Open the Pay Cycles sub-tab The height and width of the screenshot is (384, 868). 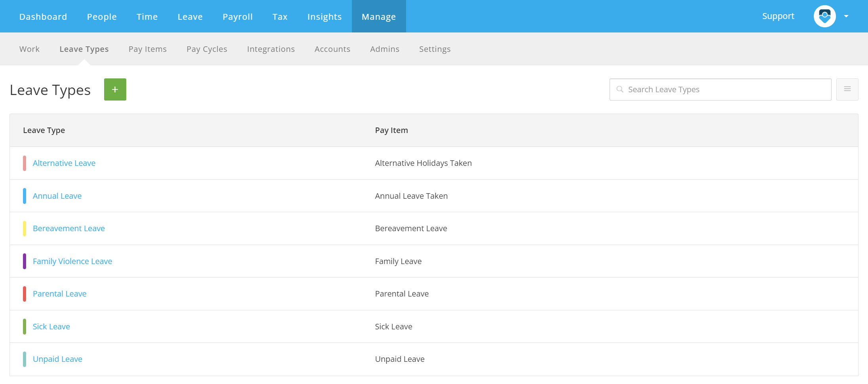tap(207, 49)
